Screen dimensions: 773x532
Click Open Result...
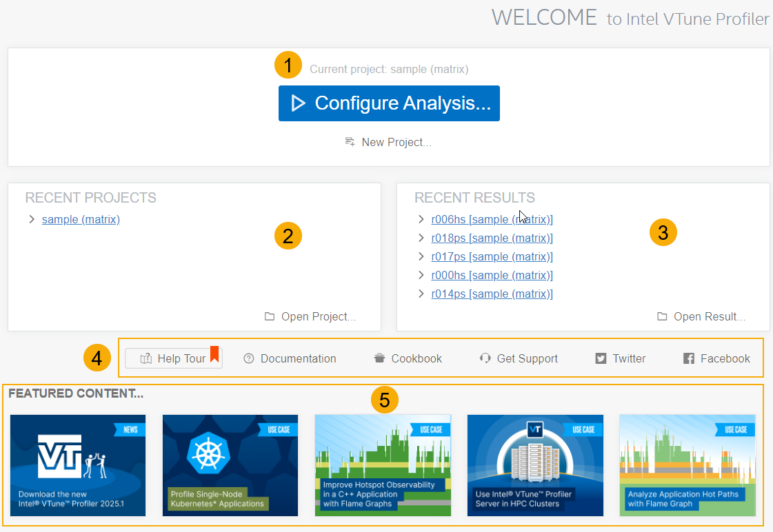pos(701,317)
